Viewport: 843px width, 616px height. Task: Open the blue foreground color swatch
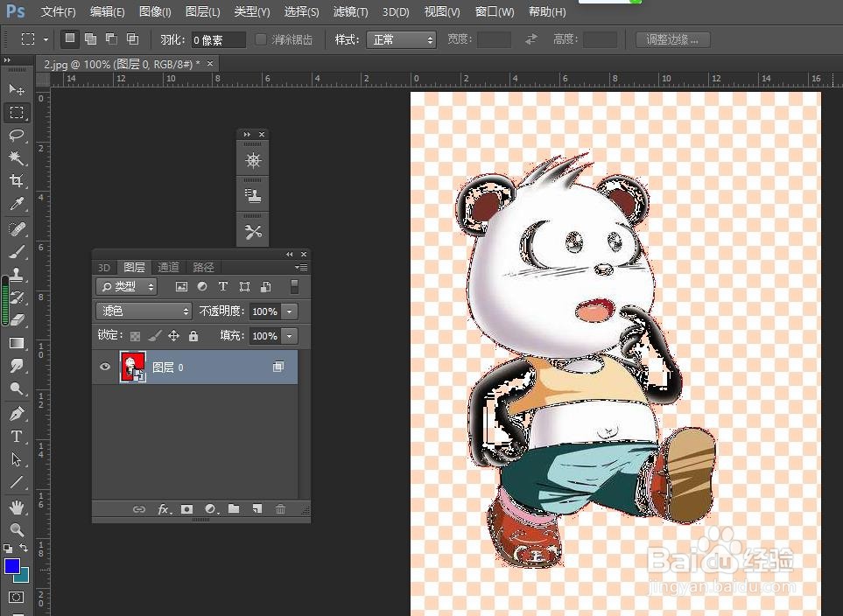point(11,565)
